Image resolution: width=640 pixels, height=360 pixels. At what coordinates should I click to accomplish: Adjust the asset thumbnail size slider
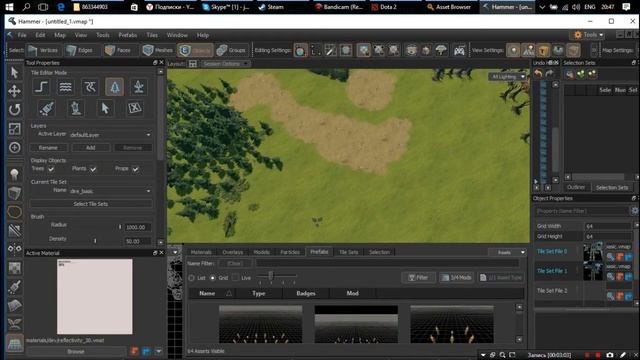click(271, 276)
